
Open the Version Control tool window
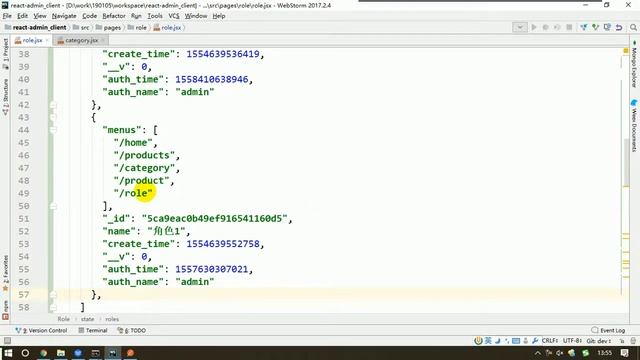point(41,330)
